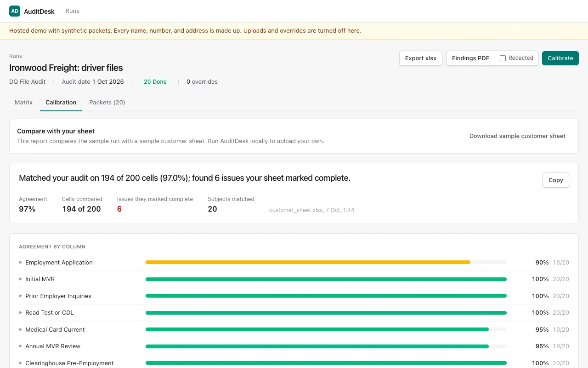Click the Subjects matched '20' value

click(212, 209)
